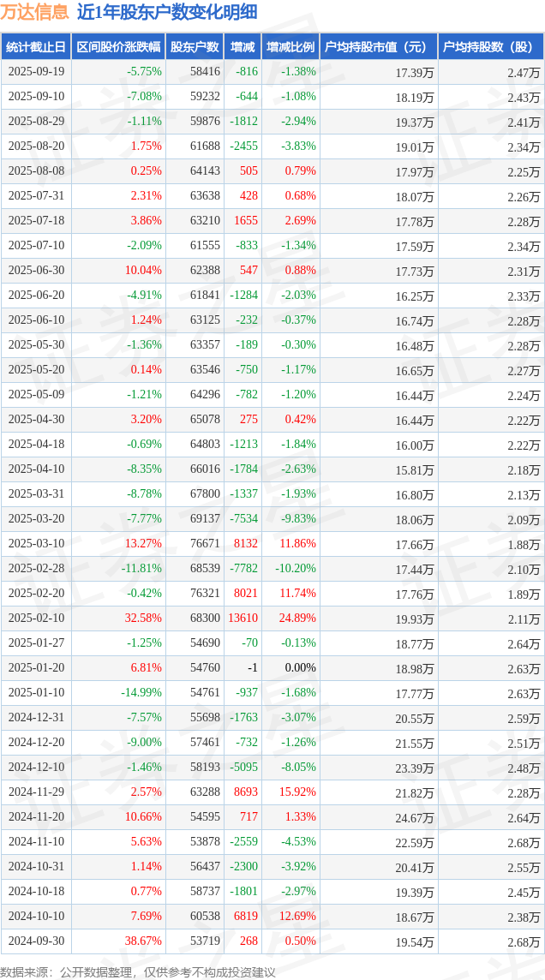Select the 76671 shareholder count cell
This screenshot has width=545, height=980.
pos(205,544)
